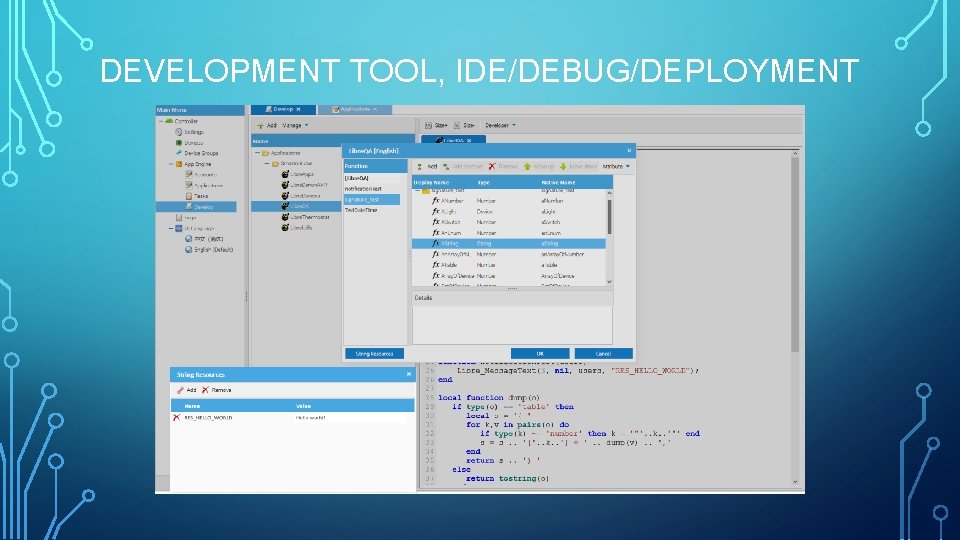Collapse the Applications folder in the Name tree
Viewport: 960px width, 540px height.
point(258,153)
